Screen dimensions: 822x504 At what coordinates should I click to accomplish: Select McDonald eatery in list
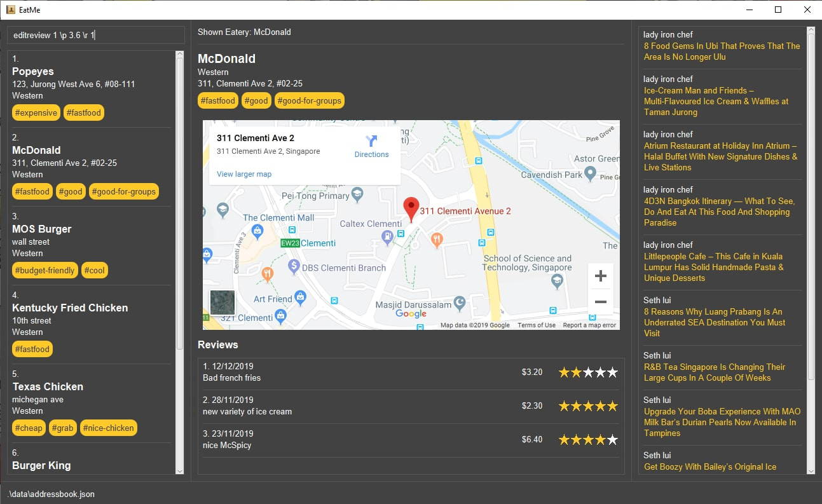point(92,167)
